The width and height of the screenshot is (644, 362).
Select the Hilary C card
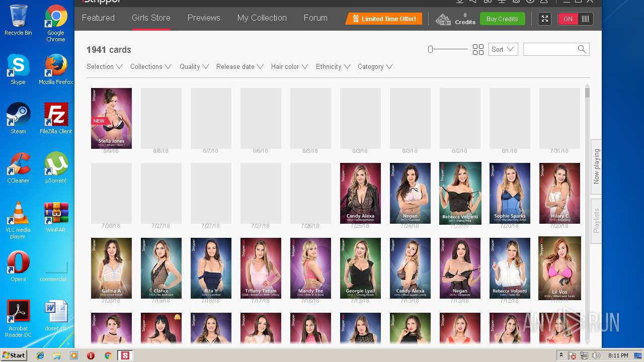(x=559, y=193)
